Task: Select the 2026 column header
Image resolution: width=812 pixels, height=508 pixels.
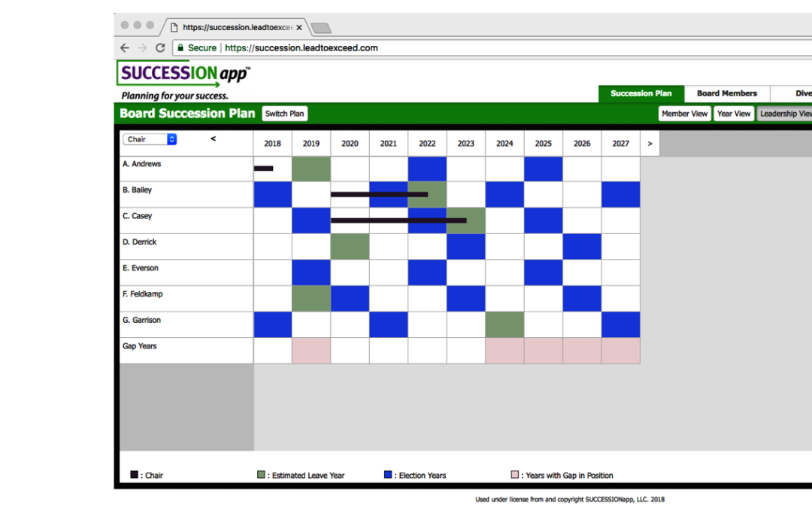Action: click(581, 144)
